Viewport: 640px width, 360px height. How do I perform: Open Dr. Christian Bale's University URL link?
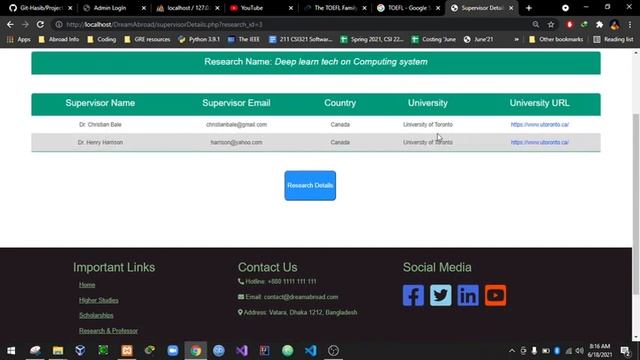tap(540, 124)
